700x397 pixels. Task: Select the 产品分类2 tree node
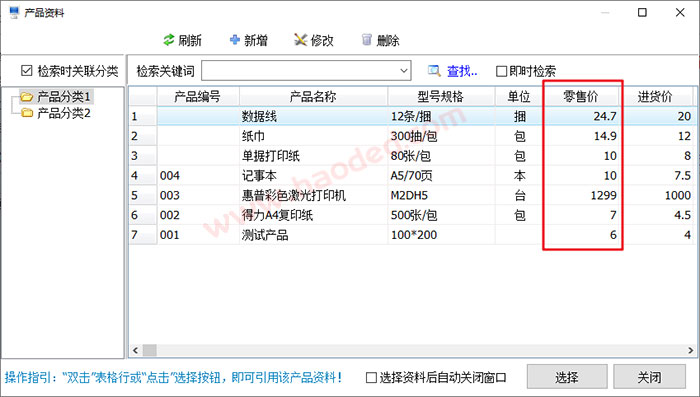pos(64,113)
